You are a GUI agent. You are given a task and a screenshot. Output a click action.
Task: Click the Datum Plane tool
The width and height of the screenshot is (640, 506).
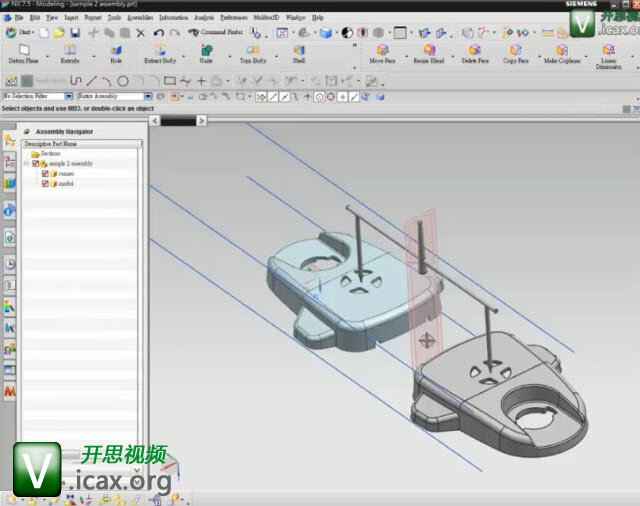(x=22, y=53)
